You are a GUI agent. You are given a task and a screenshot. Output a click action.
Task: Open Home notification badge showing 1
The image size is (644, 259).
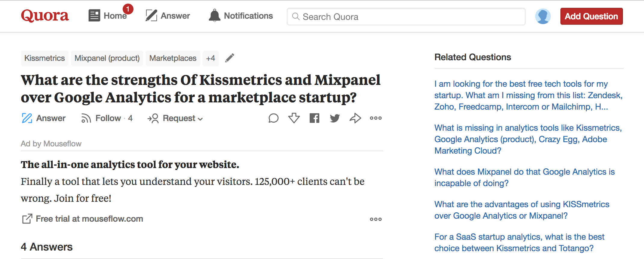[x=128, y=9]
